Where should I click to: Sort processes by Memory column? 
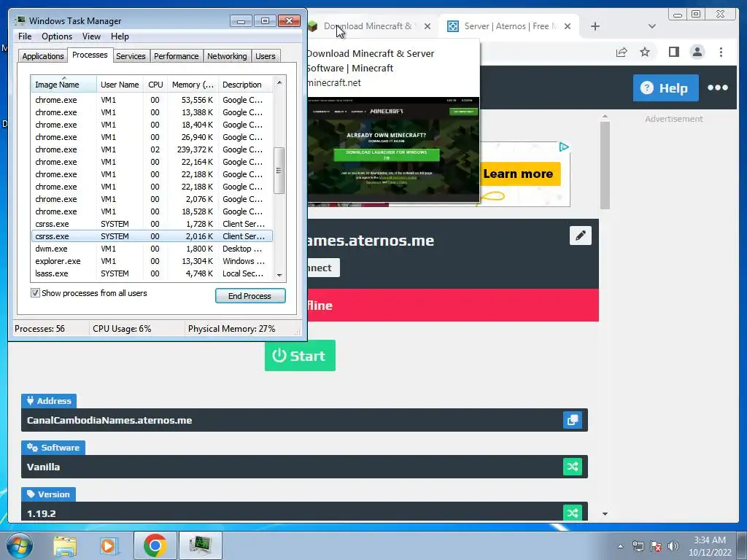[x=193, y=85]
